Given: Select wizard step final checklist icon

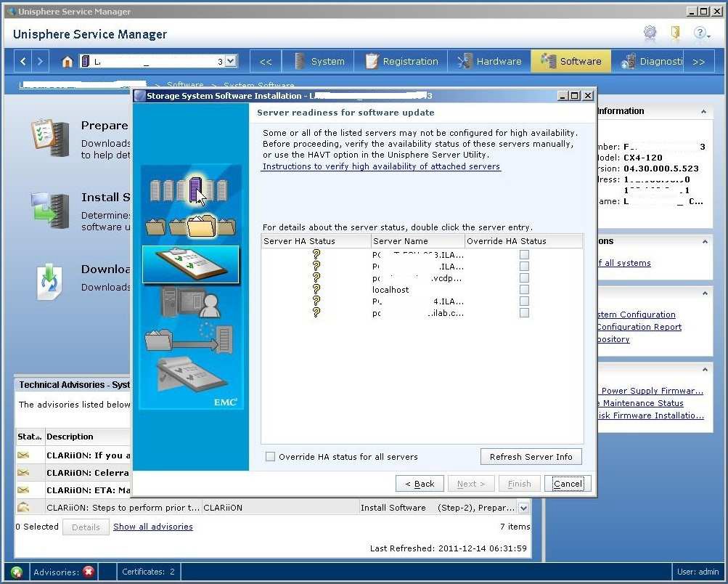Looking at the screenshot, I should 192,375.
